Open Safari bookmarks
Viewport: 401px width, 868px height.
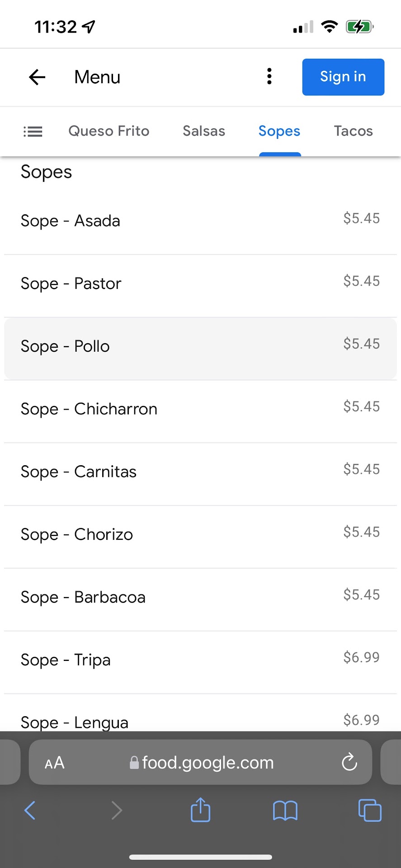(x=285, y=810)
